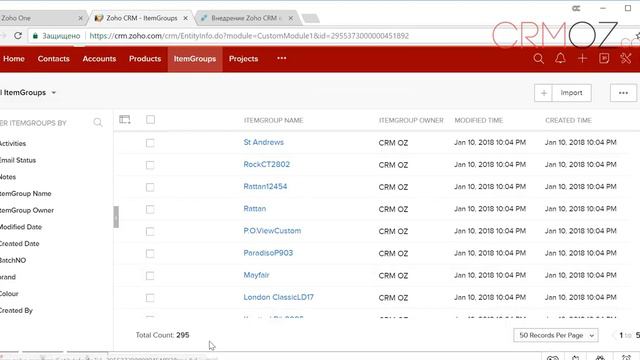Expand the Email Status filter

pyautogui.click(x=18, y=160)
